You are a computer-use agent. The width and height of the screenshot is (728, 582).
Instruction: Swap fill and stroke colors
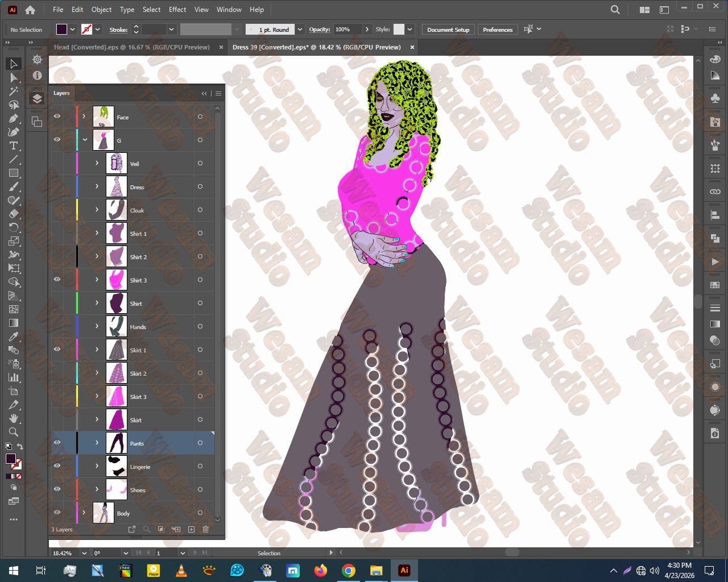point(20,447)
